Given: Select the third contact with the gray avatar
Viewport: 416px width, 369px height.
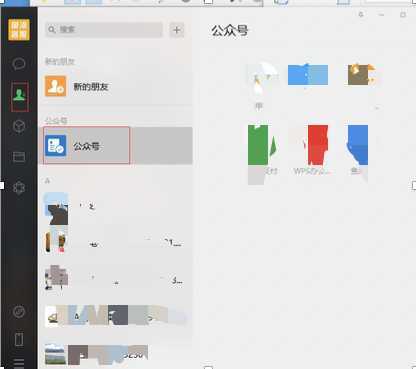Looking at the screenshot, I should click(x=115, y=278).
